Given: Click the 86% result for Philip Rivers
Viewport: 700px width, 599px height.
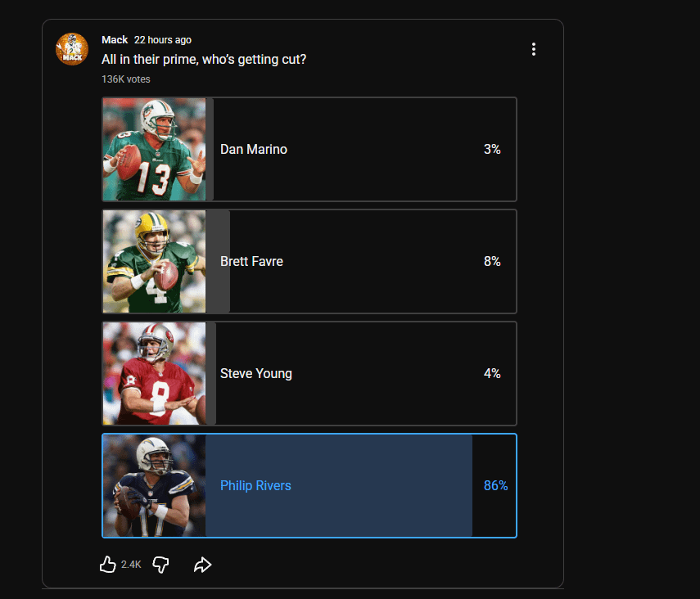Looking at the screenshot, I should (495, 486).
